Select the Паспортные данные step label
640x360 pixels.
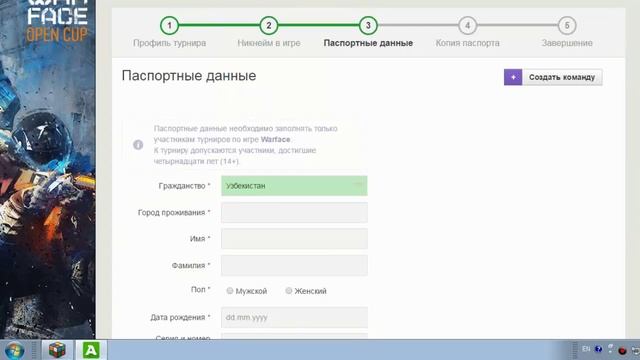click(x=368, y=43)
